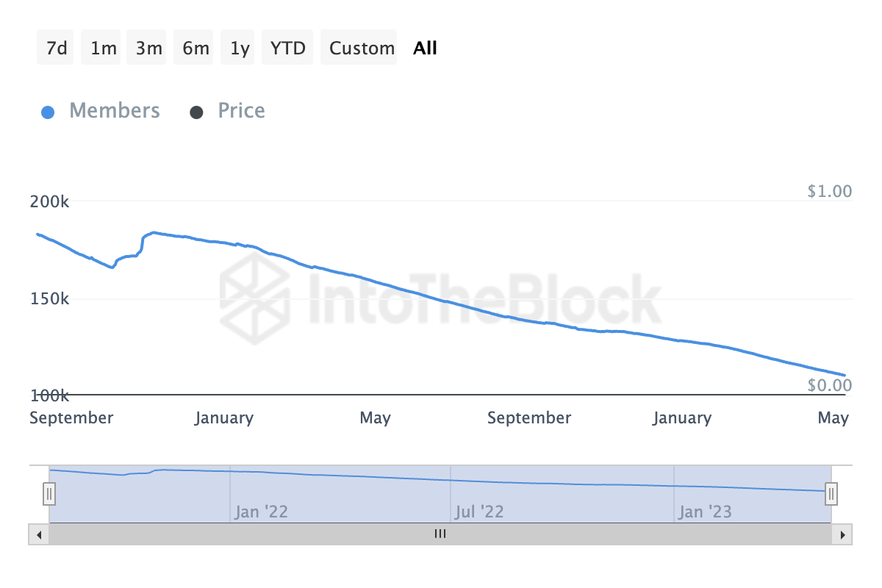Open the Custom date range
Screen dimensions: 882x588
pyautogui.click(x=362, y=49)
